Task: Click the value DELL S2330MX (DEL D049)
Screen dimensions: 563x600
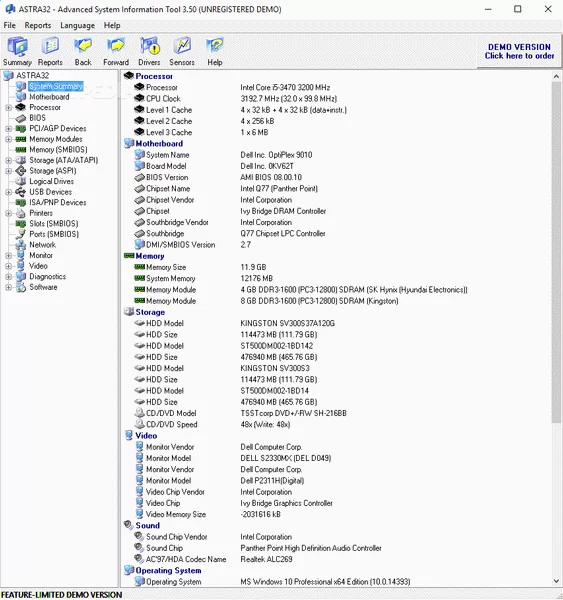Action: 286,458
